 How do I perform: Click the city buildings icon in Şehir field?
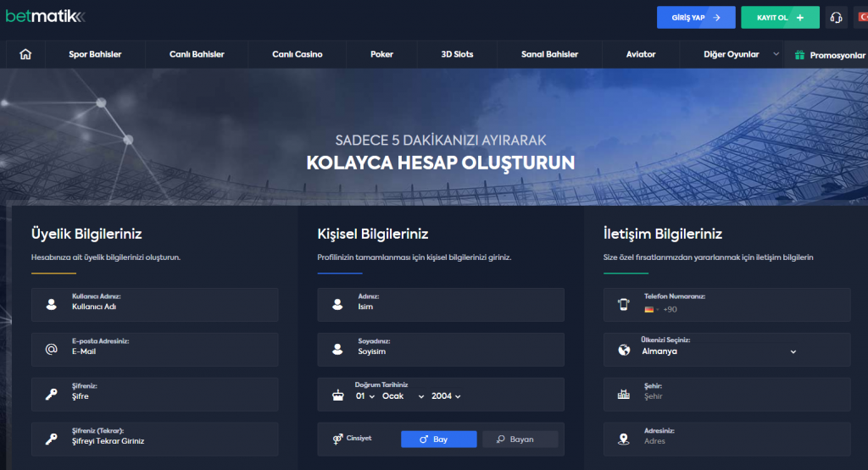[623, 395]
